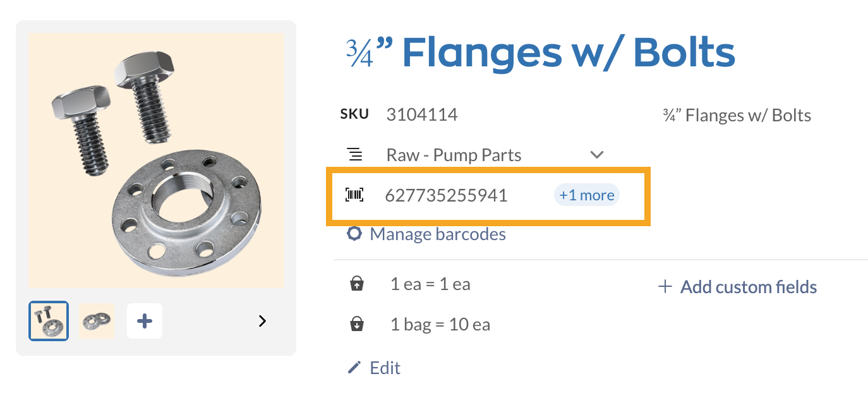Select the bolts and flange thumbnail

48,320
